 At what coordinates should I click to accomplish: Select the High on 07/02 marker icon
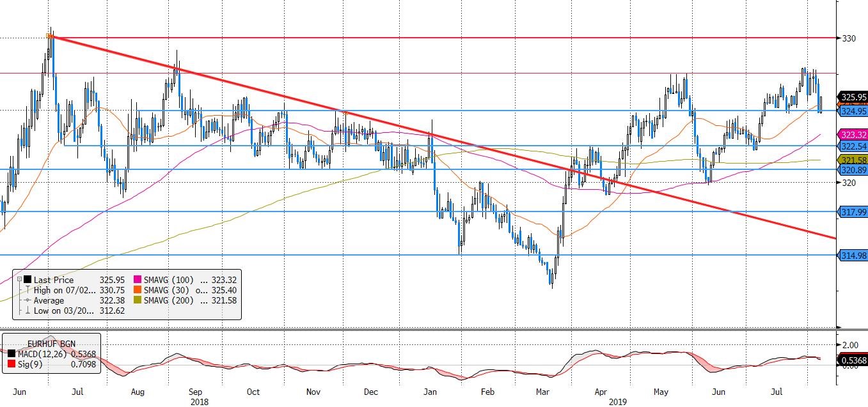28,290
